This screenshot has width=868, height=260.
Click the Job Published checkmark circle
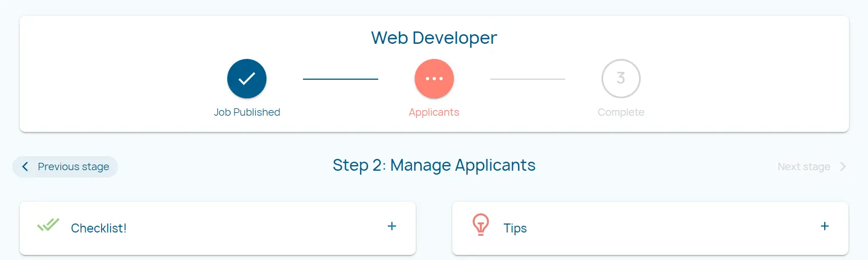pos(247,79)
